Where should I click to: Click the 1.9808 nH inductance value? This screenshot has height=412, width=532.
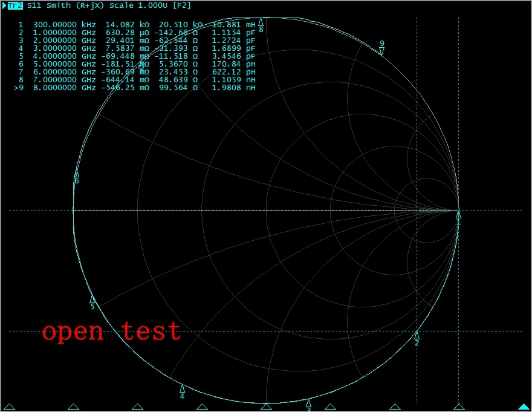[x=234, y=88]
